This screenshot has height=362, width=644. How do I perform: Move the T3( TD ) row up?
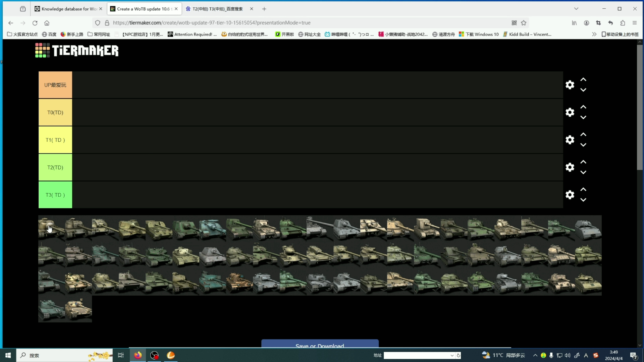pyautogui.click(x=583, y=190)
